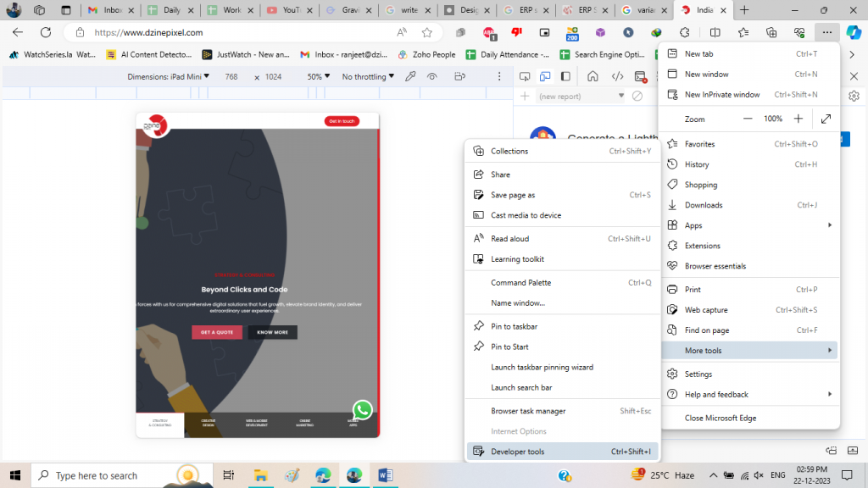Edit the 768 width field
This screenshot has height=488, width=868.
tap(231, 76)
